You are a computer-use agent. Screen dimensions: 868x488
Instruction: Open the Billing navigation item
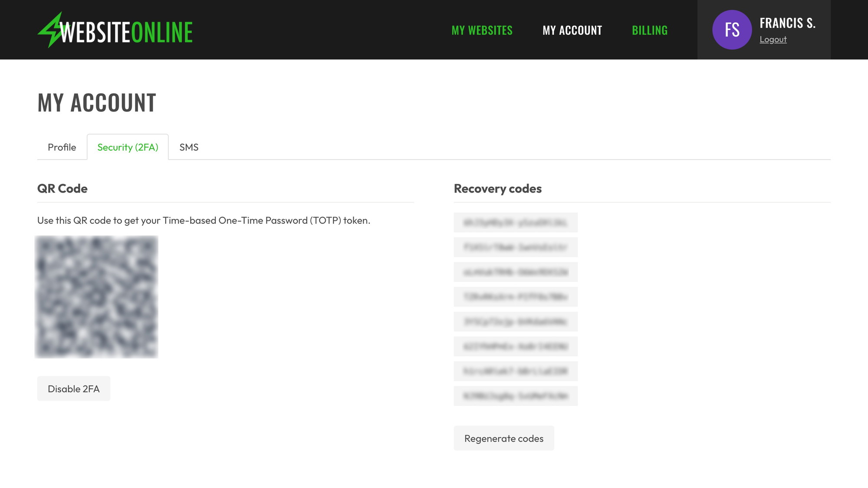650,30
